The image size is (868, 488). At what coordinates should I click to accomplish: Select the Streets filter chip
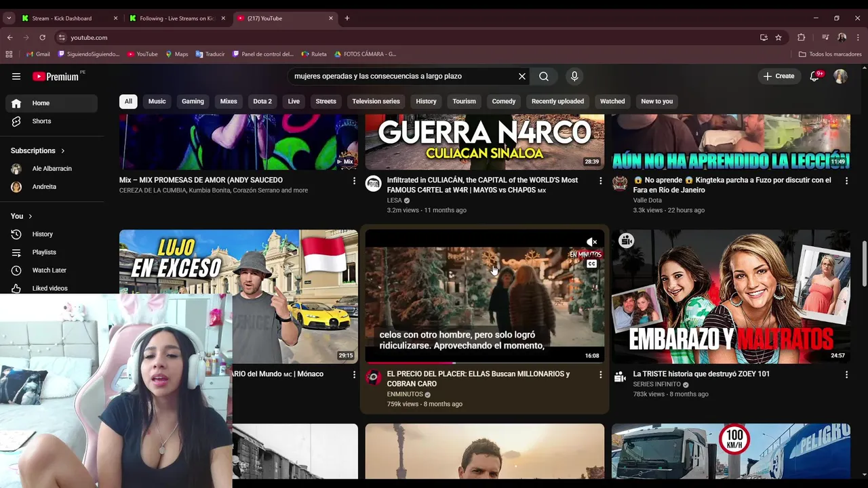[x=325, y=102]
